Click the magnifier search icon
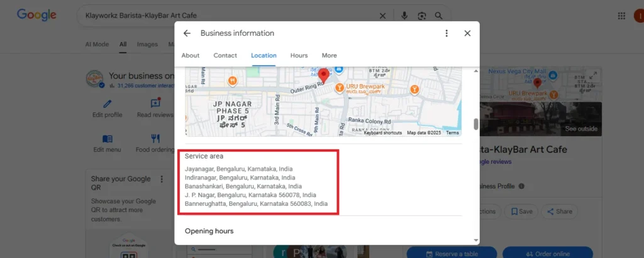 click(x=438, y=16)
